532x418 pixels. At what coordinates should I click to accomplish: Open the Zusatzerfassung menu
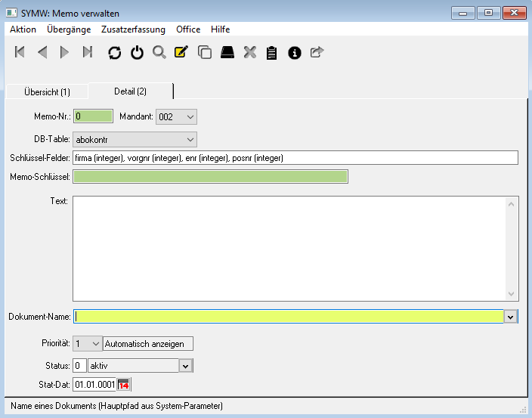(133, 29)
